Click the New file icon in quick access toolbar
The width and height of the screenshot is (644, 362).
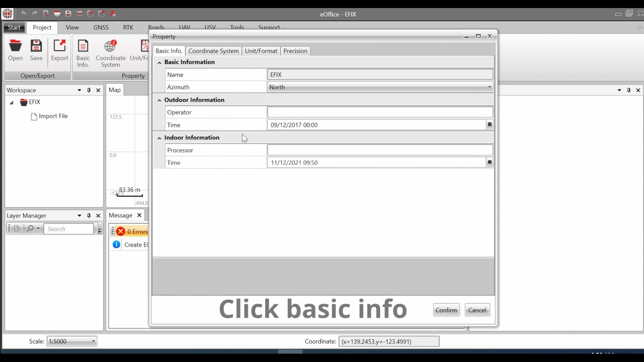coord(46,14)
